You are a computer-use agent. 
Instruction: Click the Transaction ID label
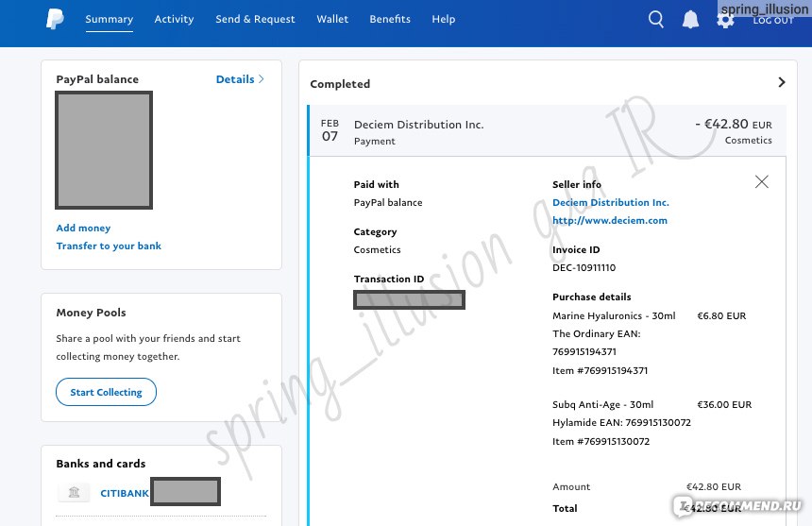coord(389,279)
